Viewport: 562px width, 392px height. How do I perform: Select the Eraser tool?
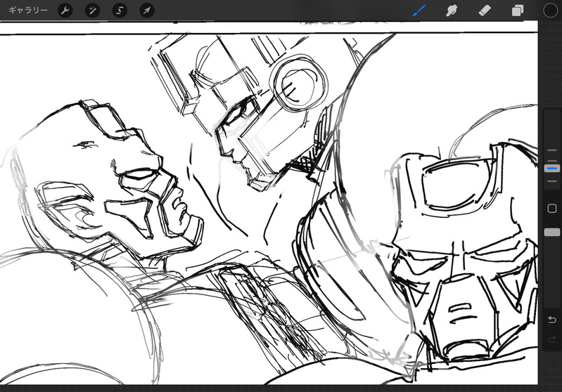click(485, 11)
